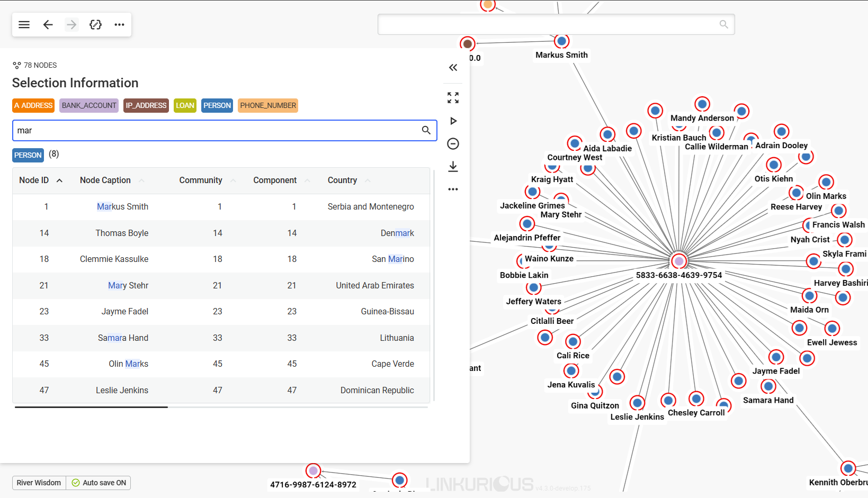Screen dimensions: 868x498
Task: Click the fit-to-screen expand icon
Action: click(453, 98)
